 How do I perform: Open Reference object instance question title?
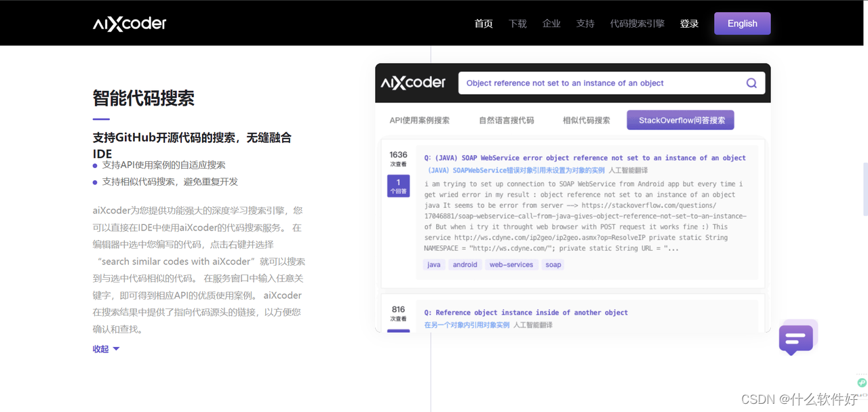coord(526,312)
